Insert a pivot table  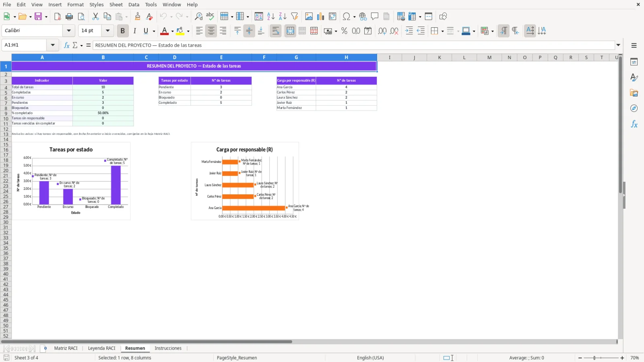click(x=332, y=16)
